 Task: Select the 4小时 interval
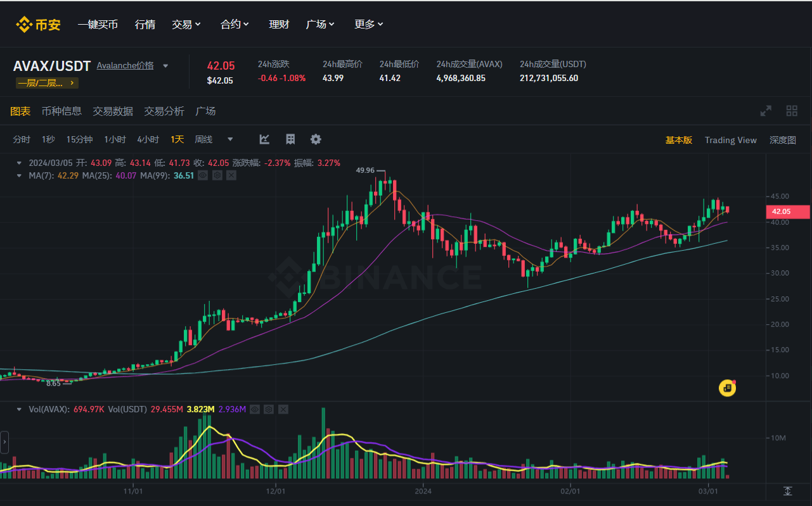148,139
